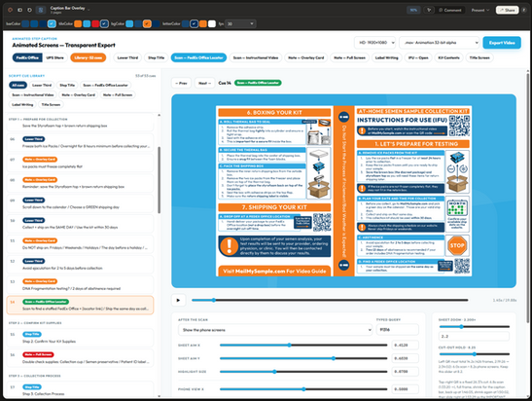
Task: Switch to Scan – FedEx Office Locator tab
Action: pyautogui.click(x=198, y=57)
